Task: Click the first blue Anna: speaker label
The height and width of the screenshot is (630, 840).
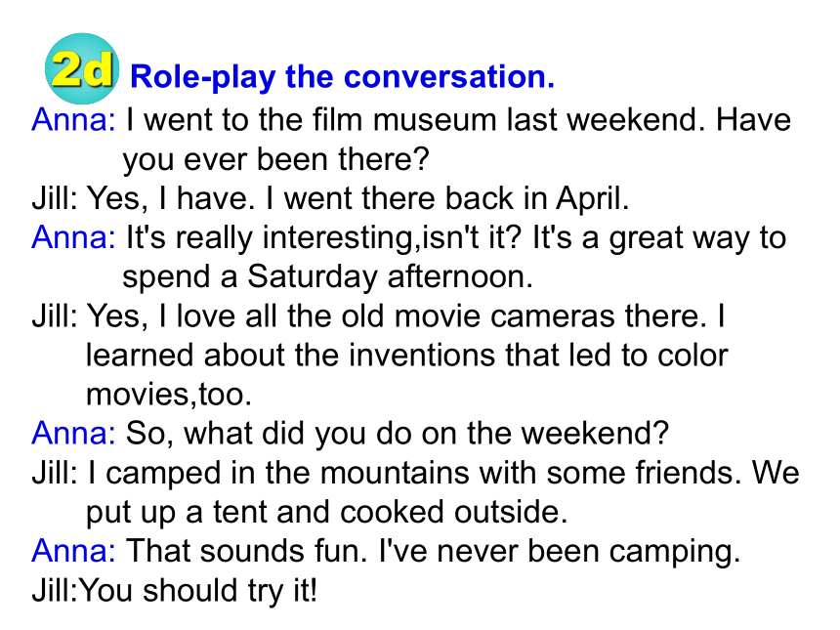Action: click(73, 119)
